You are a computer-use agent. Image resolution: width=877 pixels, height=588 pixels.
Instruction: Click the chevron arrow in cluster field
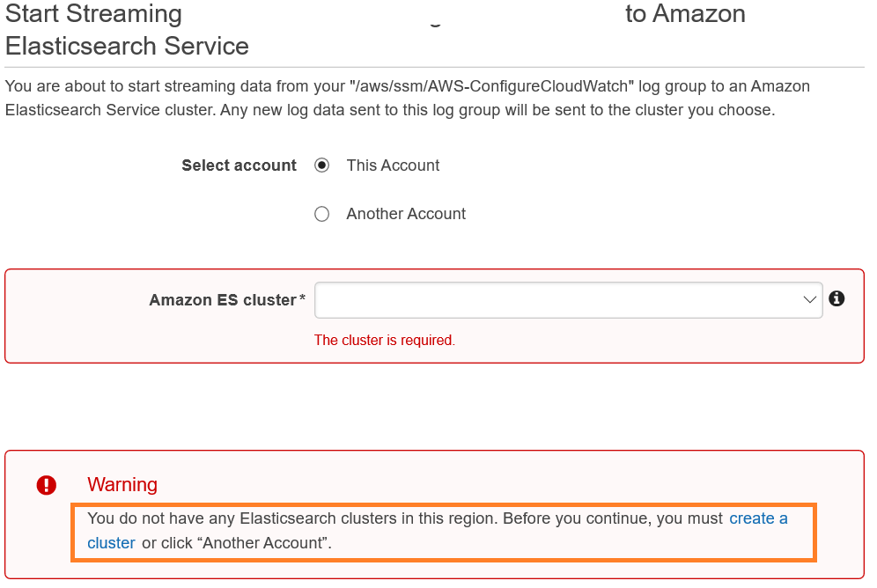click(810, 300)
